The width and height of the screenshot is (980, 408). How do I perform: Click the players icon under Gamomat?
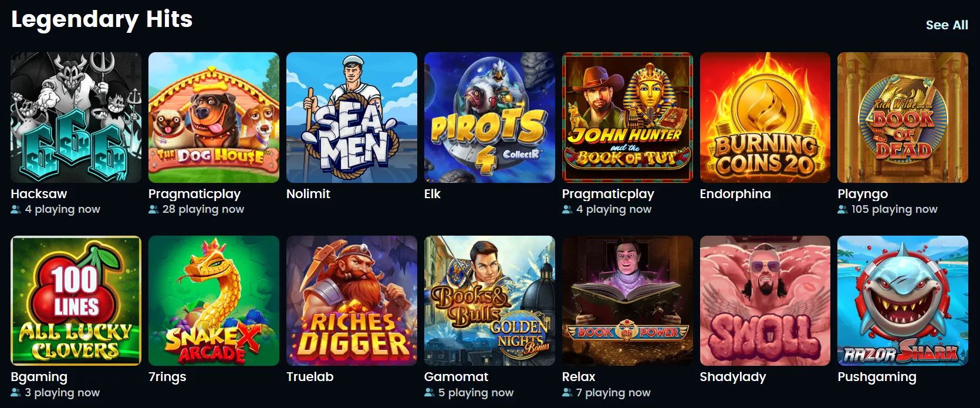point(430,393)
